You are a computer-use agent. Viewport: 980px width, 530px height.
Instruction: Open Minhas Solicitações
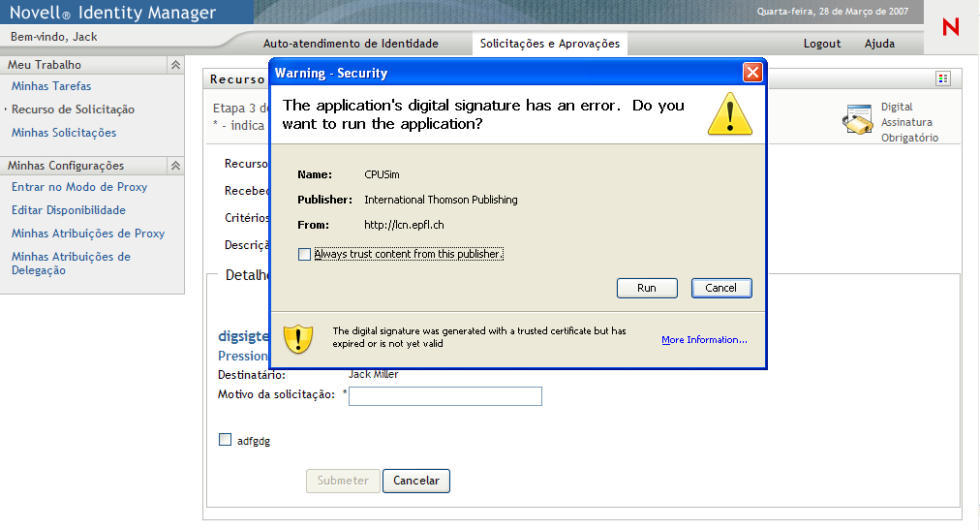64,133
